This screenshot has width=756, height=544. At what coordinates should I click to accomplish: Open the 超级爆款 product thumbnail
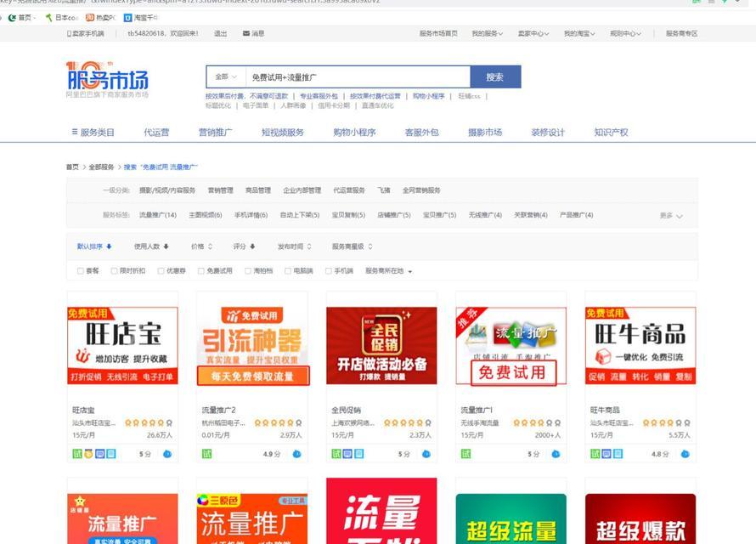point(640,518)
